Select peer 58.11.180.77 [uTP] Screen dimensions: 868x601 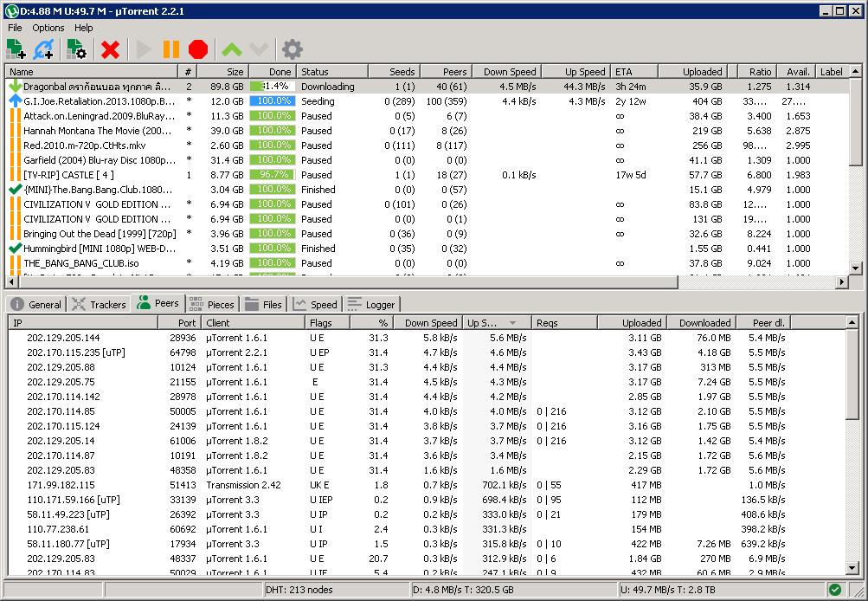click(427, 544)
